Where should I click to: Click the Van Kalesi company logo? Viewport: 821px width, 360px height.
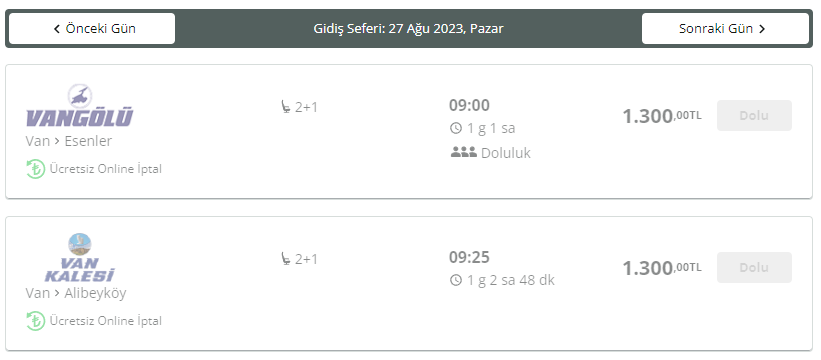pyautogui.click(x=80, y=257)
